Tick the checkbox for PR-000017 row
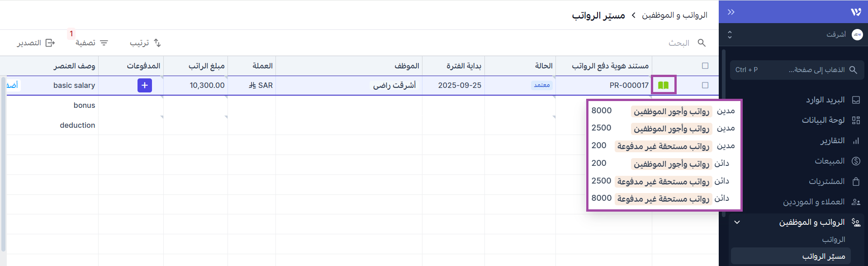This screenshot has height=266, width=868. tap(705, 85)
